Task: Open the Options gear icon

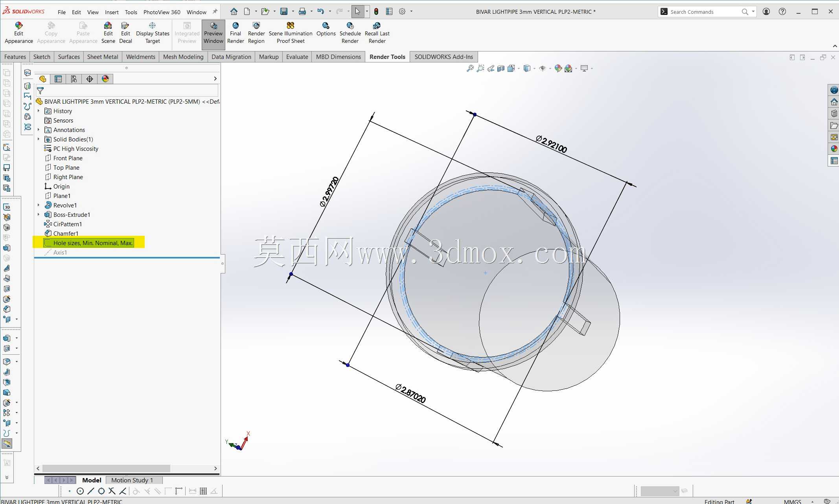Action: pyautogui.click(x=402, y=11)
